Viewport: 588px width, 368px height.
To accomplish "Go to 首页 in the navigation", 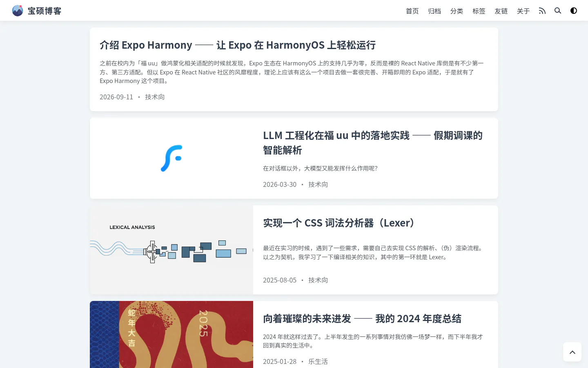I will click(412, 11).
